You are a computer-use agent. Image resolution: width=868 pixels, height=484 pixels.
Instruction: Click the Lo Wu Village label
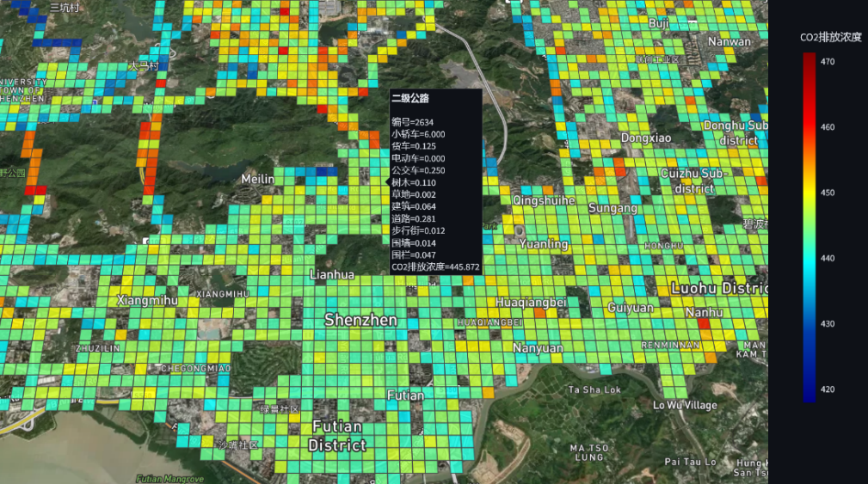coord(684,405)
